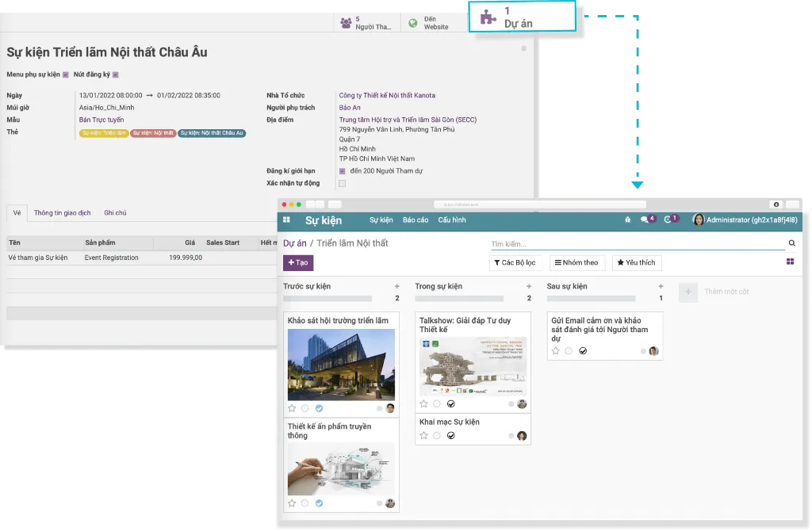Screen dimensions: 812x531
Task: Open the activities clock icon in navbar
Action: pyautogui.click(x=669, y=220)
